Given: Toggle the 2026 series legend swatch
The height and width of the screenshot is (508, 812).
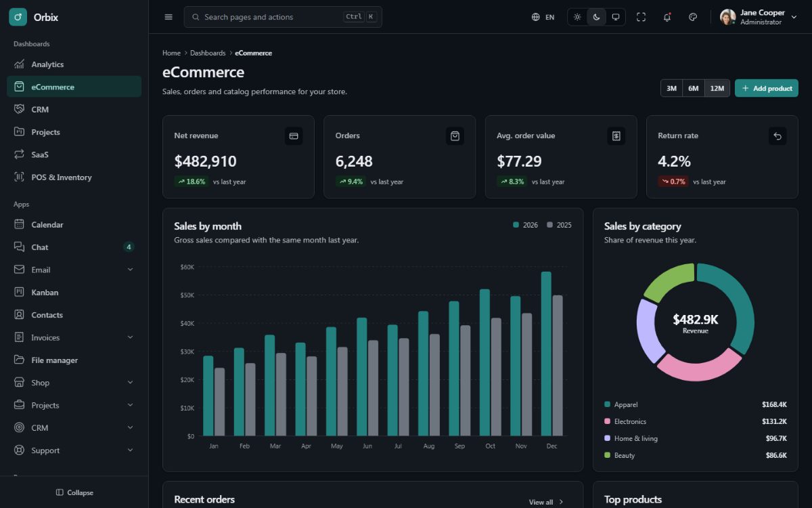Looking at the screenshot, I should point(516,225).
